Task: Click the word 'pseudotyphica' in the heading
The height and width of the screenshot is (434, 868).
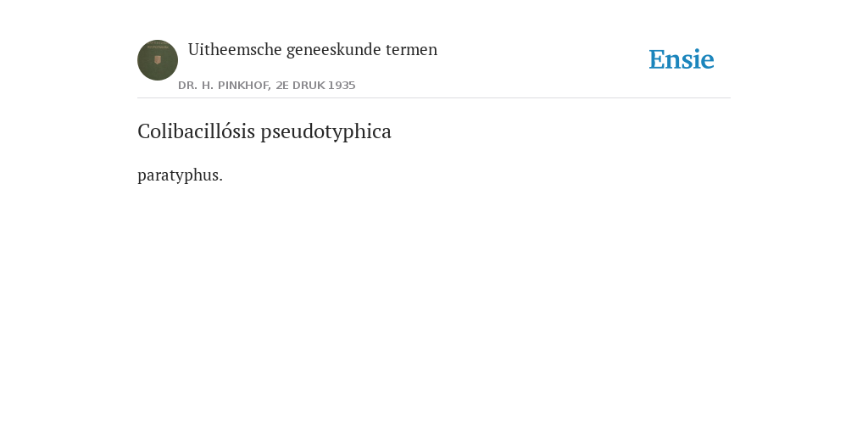Action: click(x=326, y=131)
